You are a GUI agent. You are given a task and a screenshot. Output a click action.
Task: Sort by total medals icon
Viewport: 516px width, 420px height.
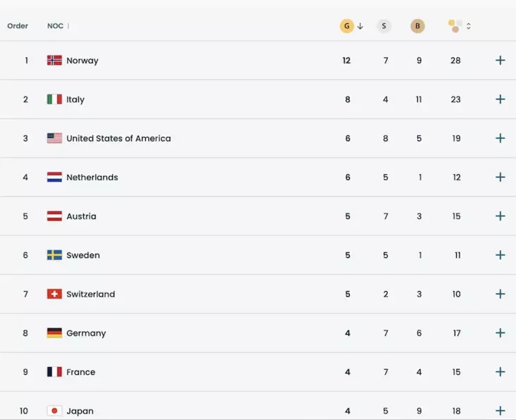(x=455, y=26)
